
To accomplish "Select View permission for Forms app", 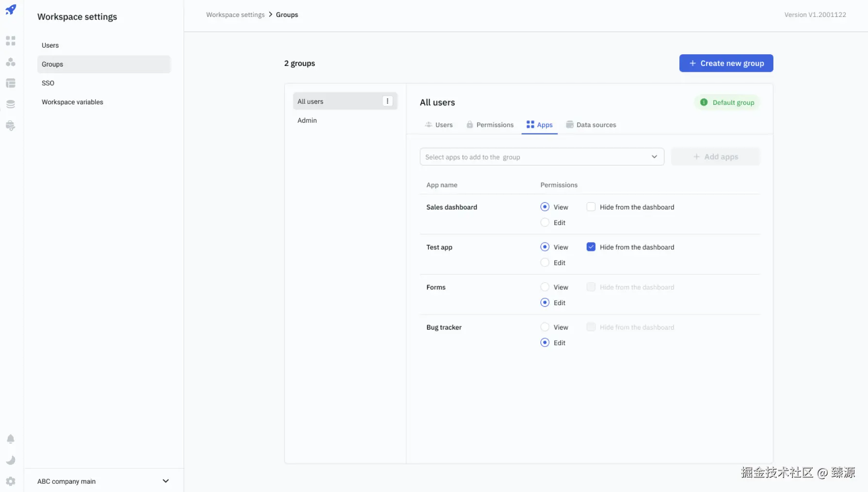I will 545,287.
